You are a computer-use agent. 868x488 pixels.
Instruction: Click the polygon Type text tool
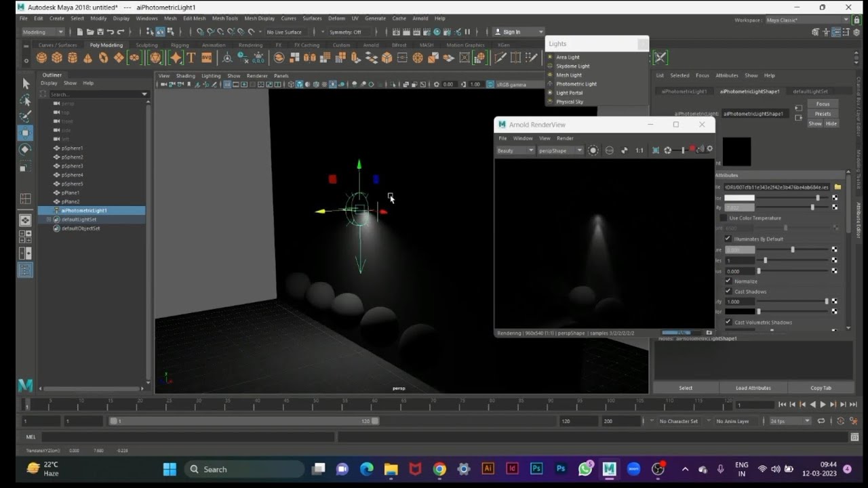[x=191, y=58]
